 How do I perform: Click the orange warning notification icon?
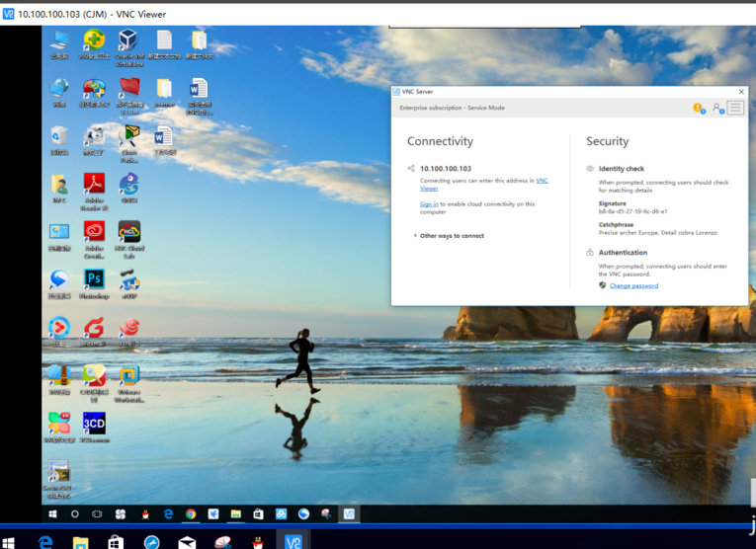click(698, 108)
